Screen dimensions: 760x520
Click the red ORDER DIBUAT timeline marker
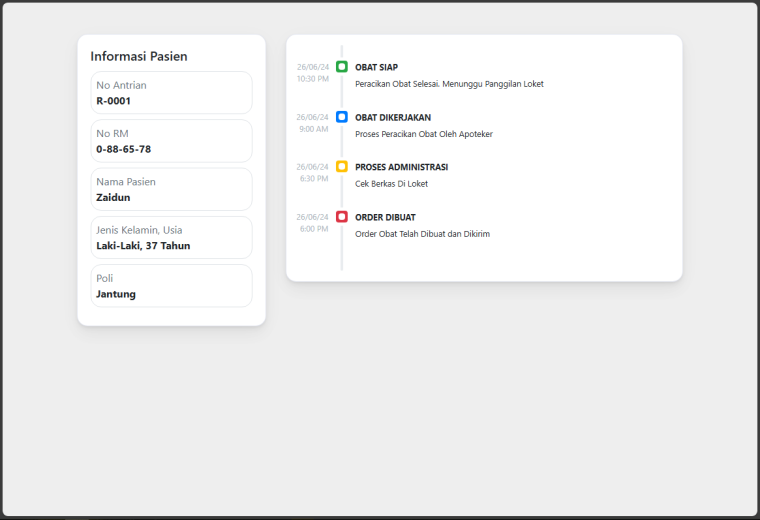[342, 217]
